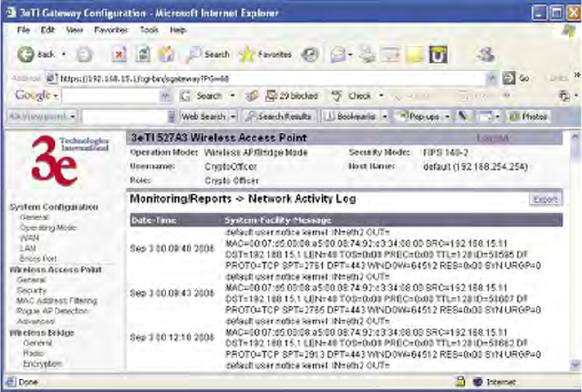Image resolution: width=582 pixels, height=392 pixels.
Task: Click the Bookmarks toolbar button
Action: 350,117
